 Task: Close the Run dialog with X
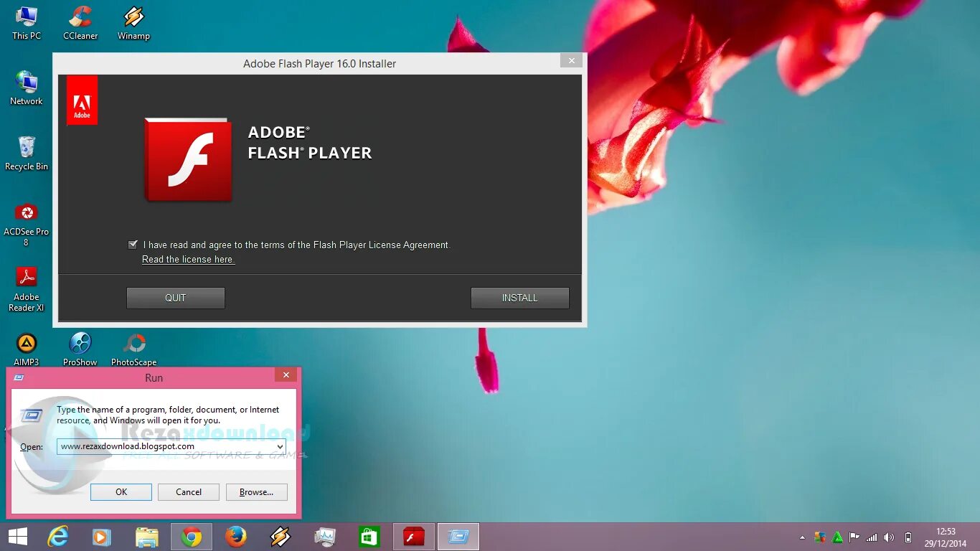pyautogui.click(x=286, y=375)
